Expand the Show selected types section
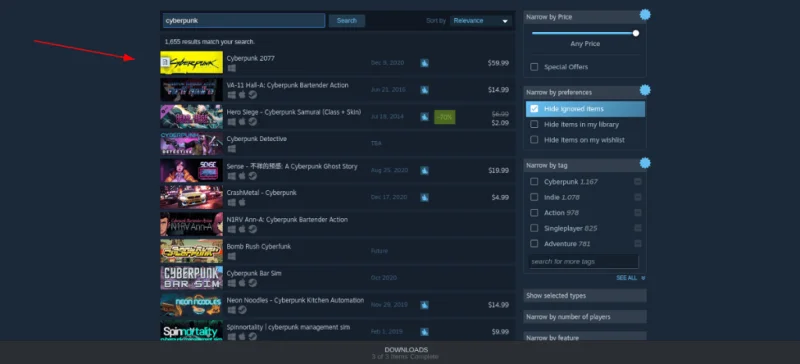Viewport: 800px width, 364px height. coord(585,296)
